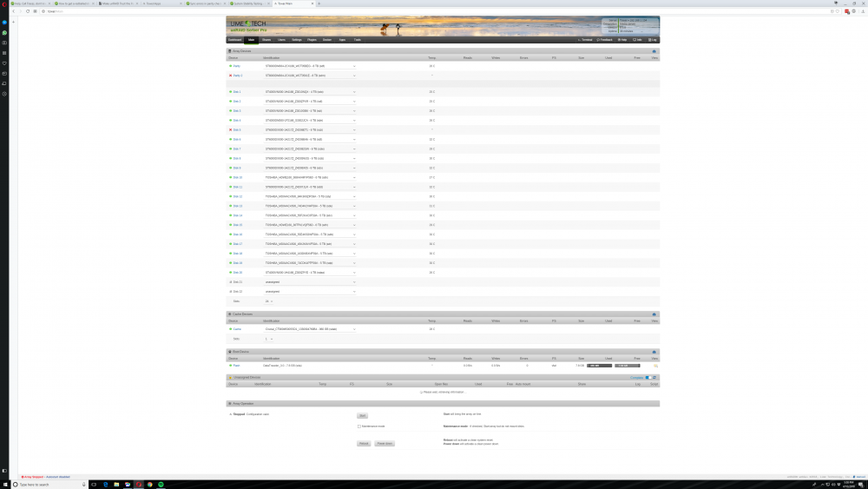Viewport: 868px width, 489px height.
Task: Click the Flash free-space bar
Action: [628, 366]
